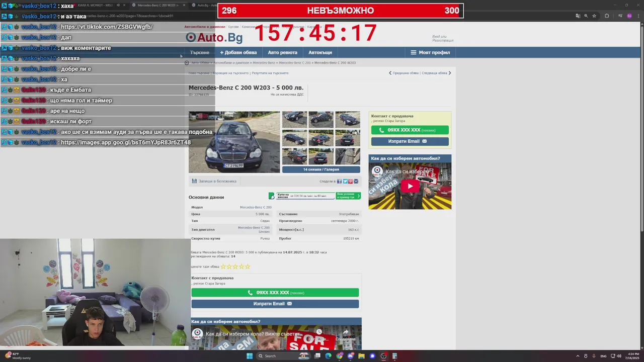The width and height of the screenshot is (644, 362).
Task: Open the images.app.goo.gl link in chat overlay
Action: tap(126, 142)
